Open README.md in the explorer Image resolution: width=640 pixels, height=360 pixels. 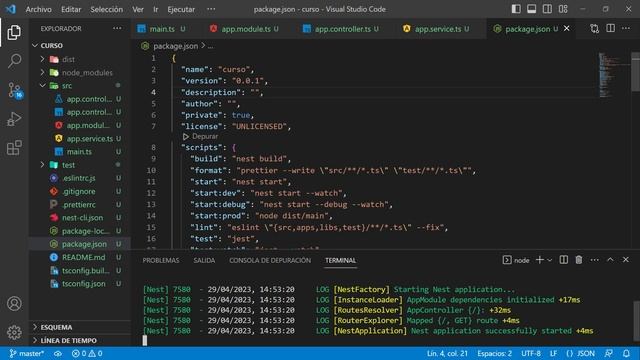pos(80,257)
